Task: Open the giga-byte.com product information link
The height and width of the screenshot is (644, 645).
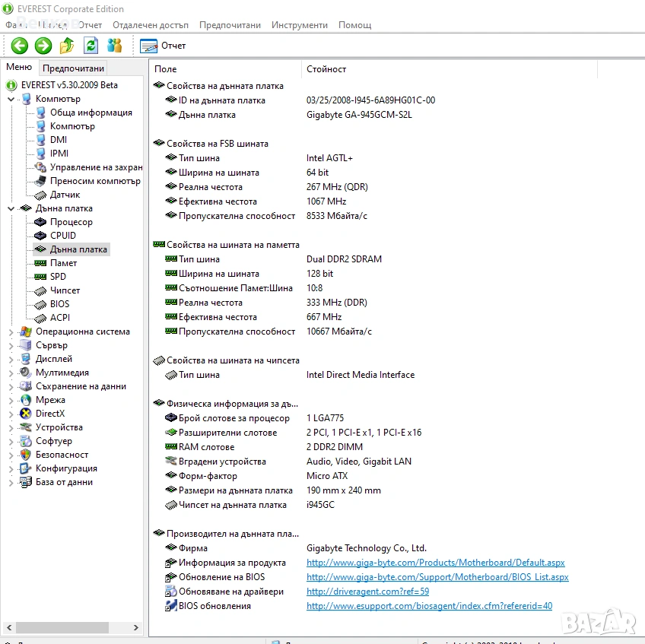Action: pos(435,563)
